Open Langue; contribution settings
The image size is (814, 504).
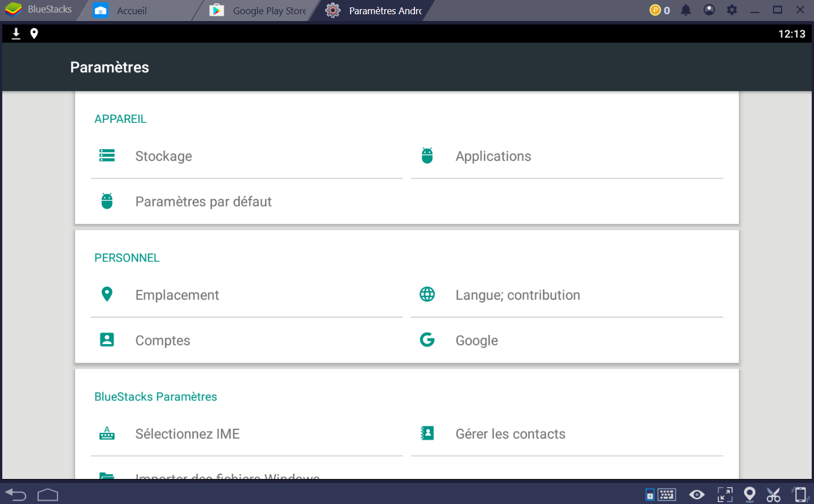coord(567,295)
